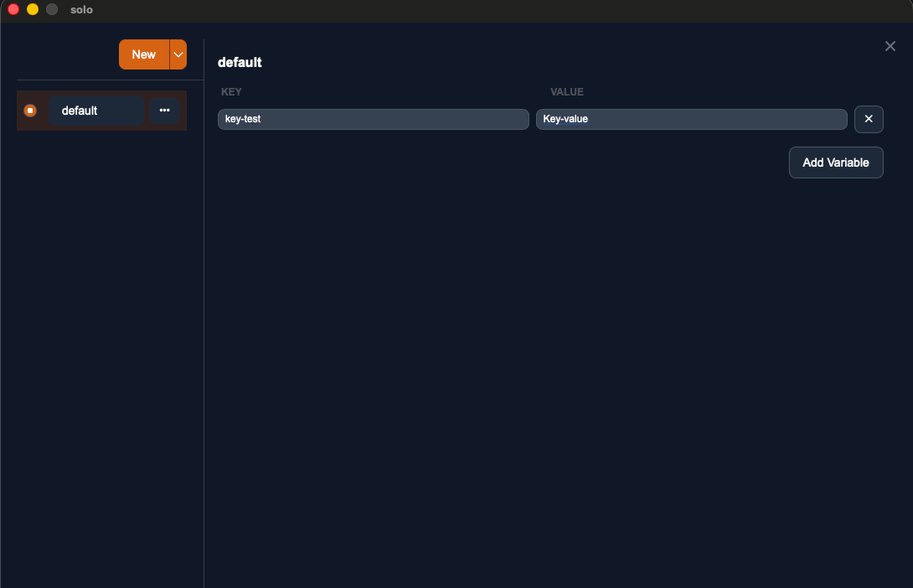Focus the Key-value value input field
The width and height of the screenshot is (913, 588).
point(691,119)
